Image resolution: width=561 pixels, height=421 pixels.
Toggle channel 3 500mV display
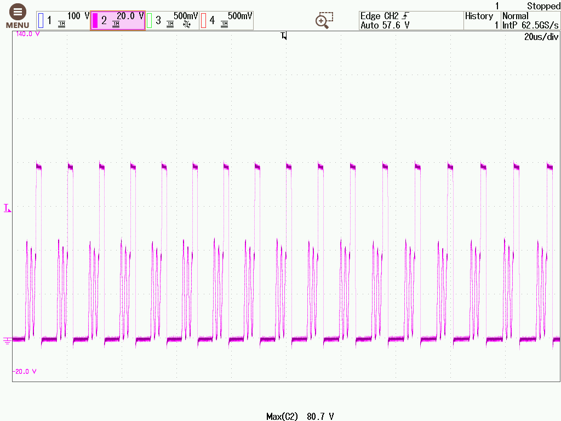point(172,20)
